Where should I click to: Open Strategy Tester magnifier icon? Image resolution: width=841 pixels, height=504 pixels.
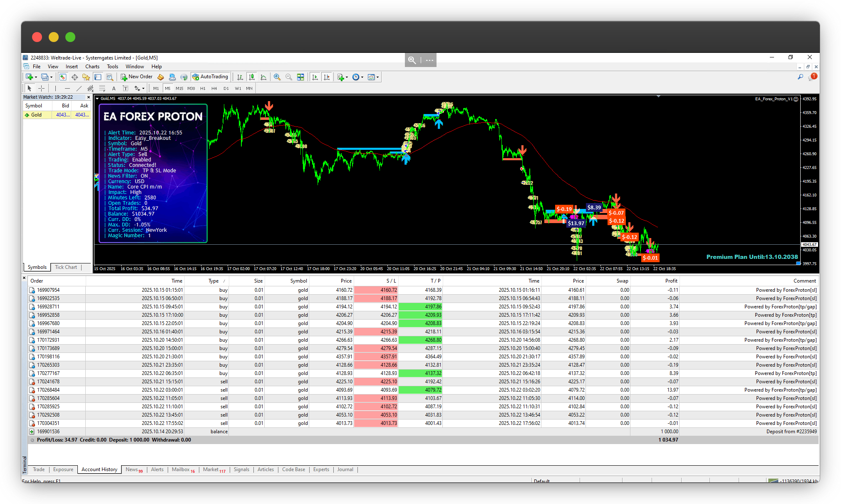[x=109, y=77]
